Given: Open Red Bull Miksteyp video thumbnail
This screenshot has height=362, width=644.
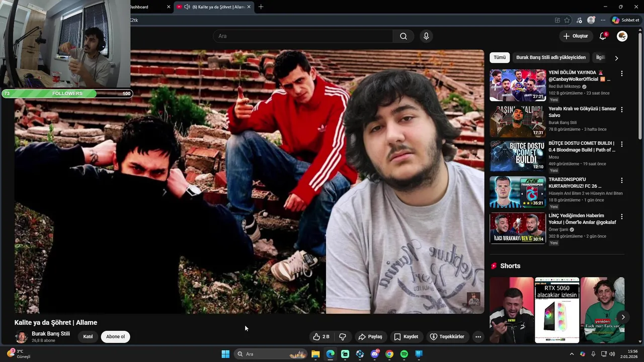Looking at the screenshot, I should pyautogui.click(x=518, y=85).
